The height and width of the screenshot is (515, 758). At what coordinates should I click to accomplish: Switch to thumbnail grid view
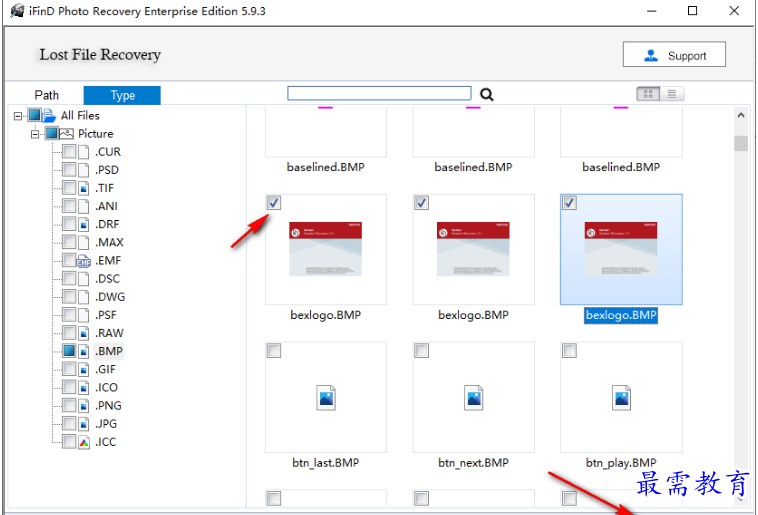(x=648, y=94)
